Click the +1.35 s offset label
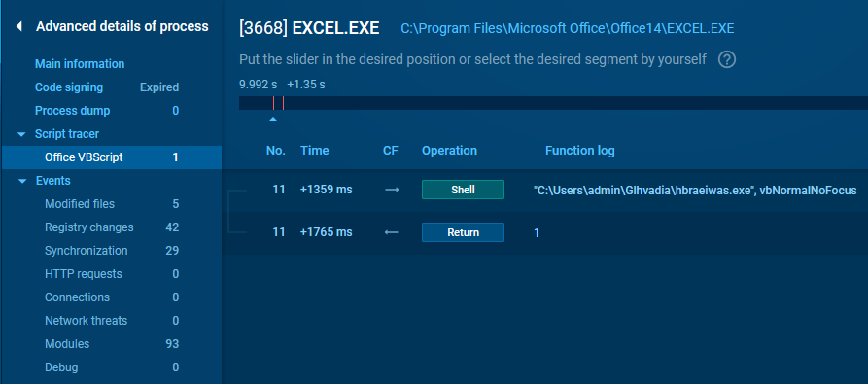 point(306,85)
